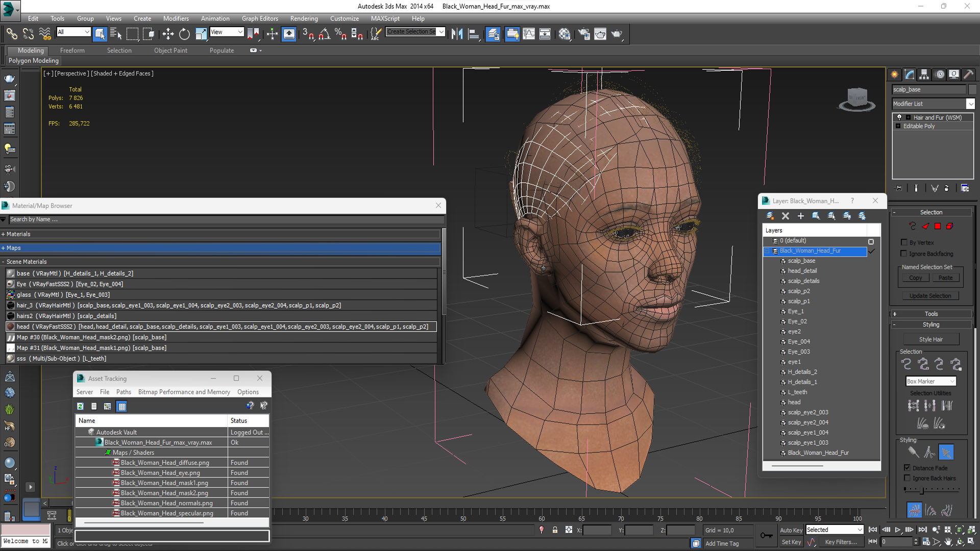Open the Create command panel tab
Screen dimensions: 980x551
pyautogui.click(x=895, y=74)
